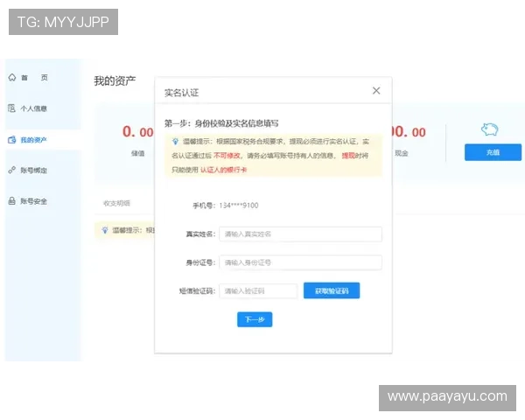525x420 pixels.
Task: Click the 下一步 next step button
Action: click(255, 319)
